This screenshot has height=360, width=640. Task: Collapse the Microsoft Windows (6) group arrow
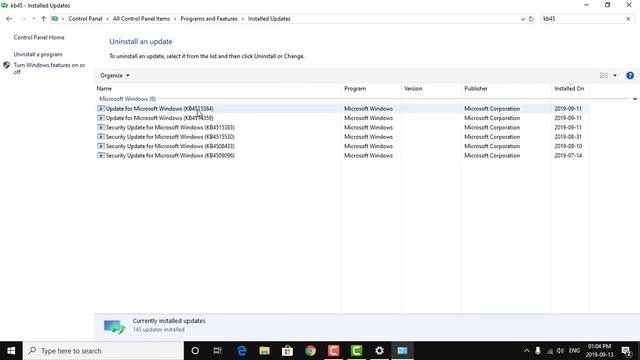click(635, 99)
